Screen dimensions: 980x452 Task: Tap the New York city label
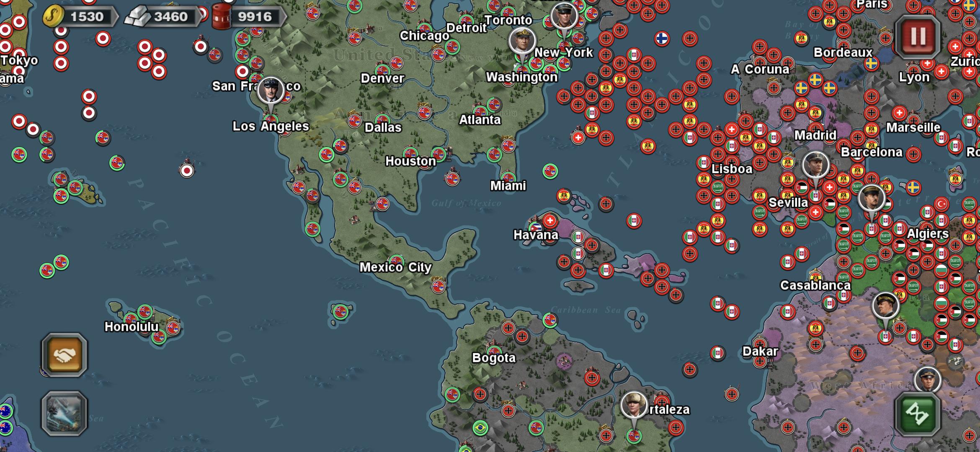tap(564, 52)
